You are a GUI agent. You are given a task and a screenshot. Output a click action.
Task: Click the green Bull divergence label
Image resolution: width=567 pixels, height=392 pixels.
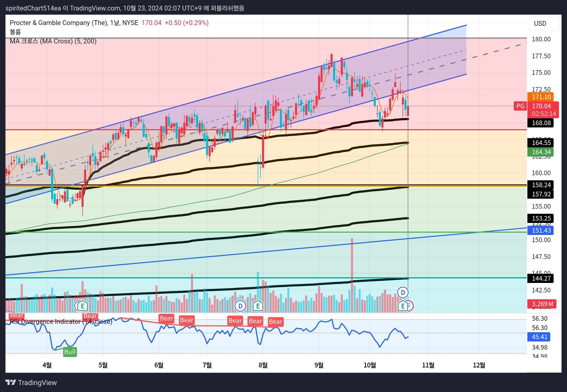[x=70, y=352]
